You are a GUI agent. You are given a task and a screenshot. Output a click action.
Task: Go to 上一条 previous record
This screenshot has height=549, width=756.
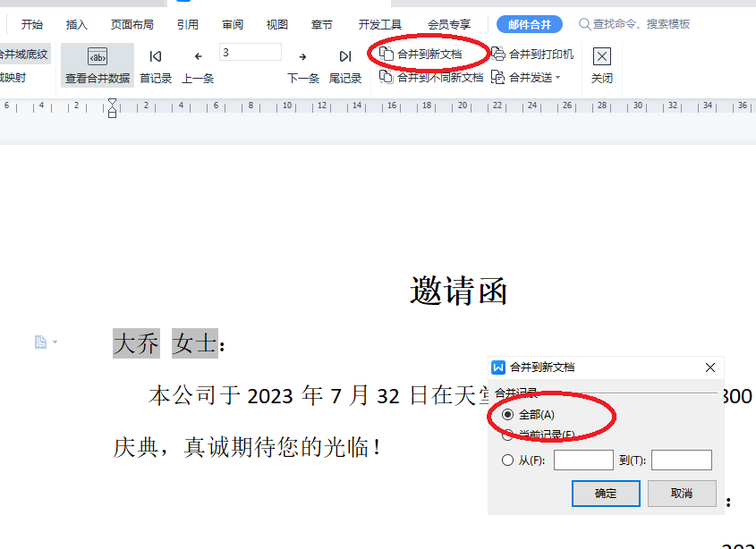tap(198, 66)
